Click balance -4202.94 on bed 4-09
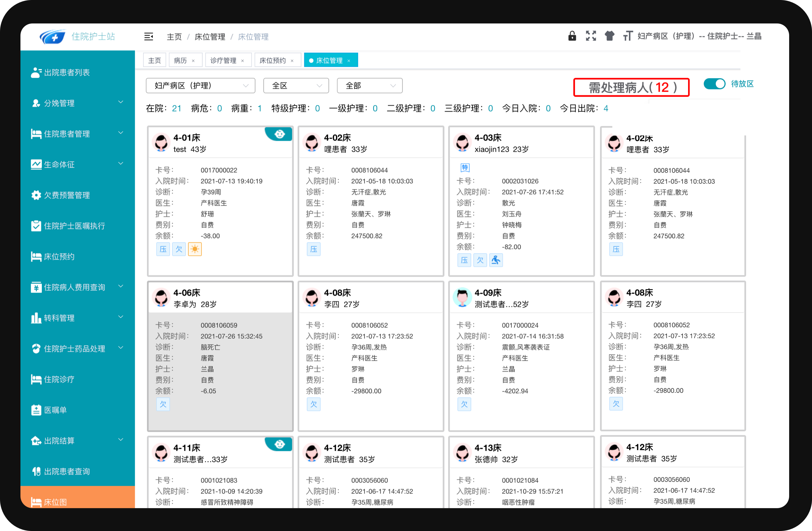 click(515, 391)
